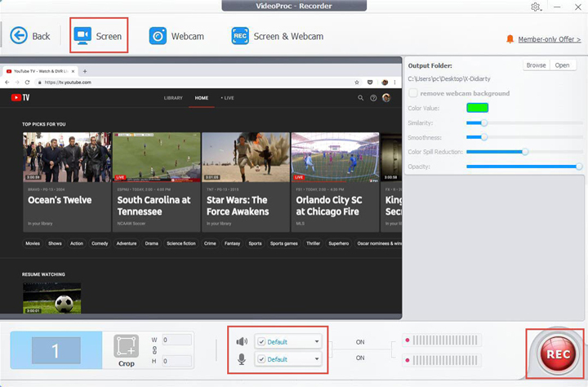Viewport: 588px width, 387px height.
Task: Click the Back arrow icon
Action: pos(19,35)
